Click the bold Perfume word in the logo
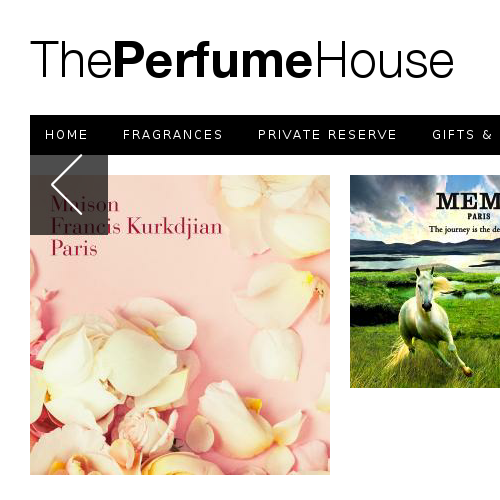The width and height of the screenshot is (500, 500). point(214,60)
